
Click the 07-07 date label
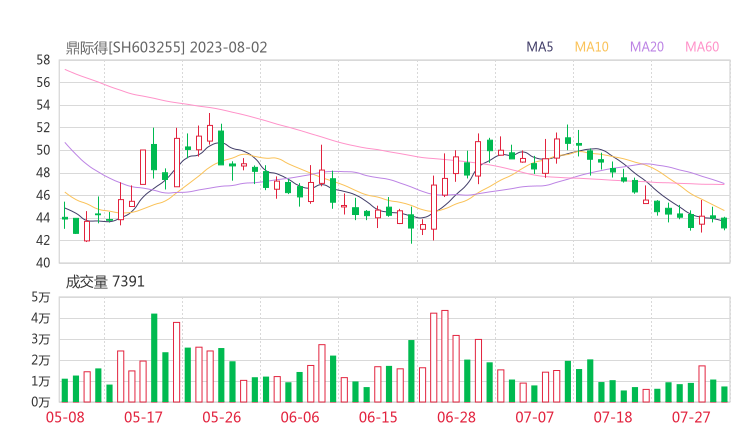(x=534, y=417)
